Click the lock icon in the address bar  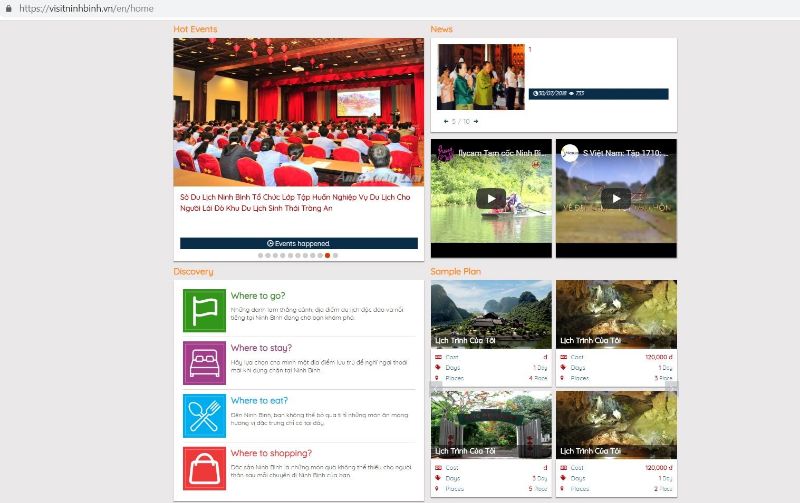tap(8, 8)
